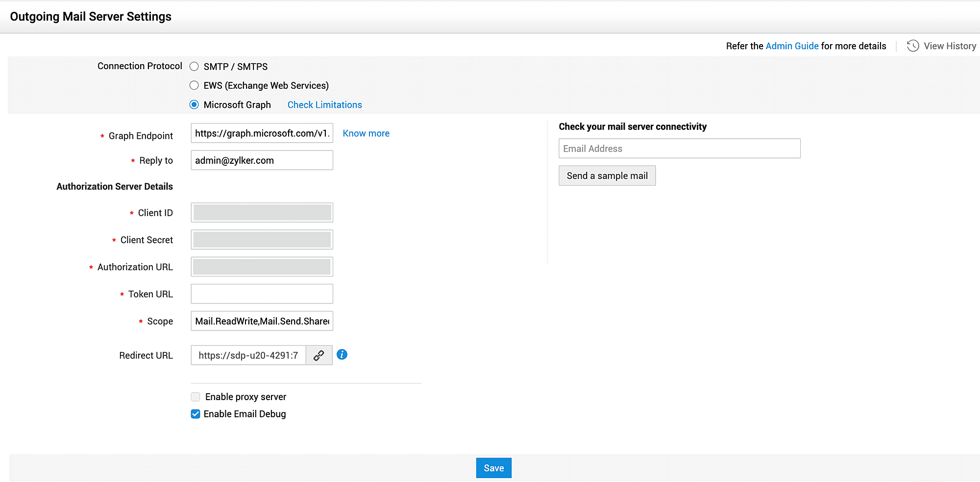Click the blue info icon near Redirect URL
980x482 pixels.
coord(342,355)
